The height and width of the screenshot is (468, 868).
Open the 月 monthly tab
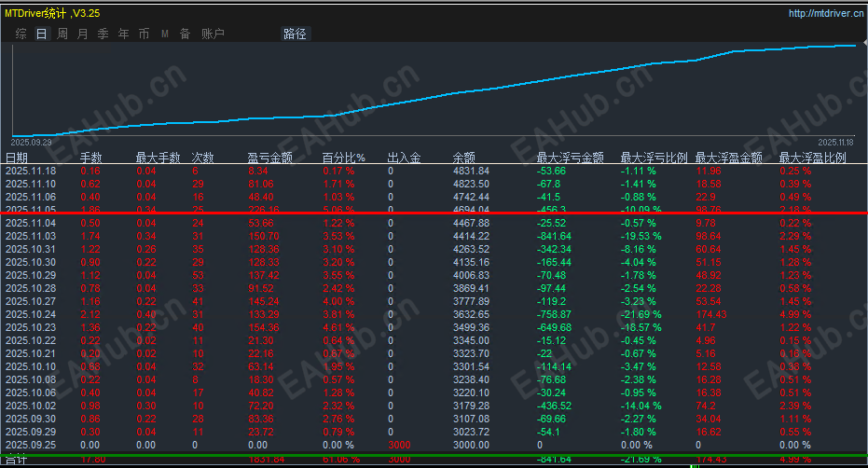coord(82,34)
